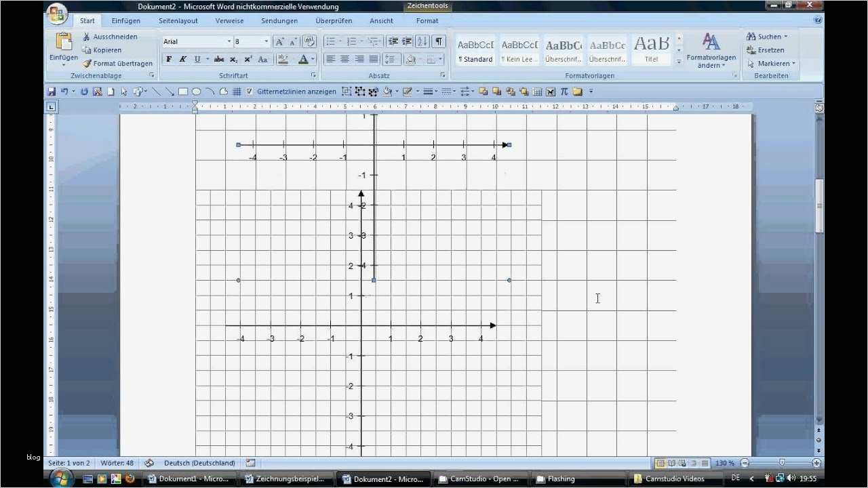Screen dimensions: 868x488
Task: Customize the quick access toolbar dropdown
Action: (591, 91)
